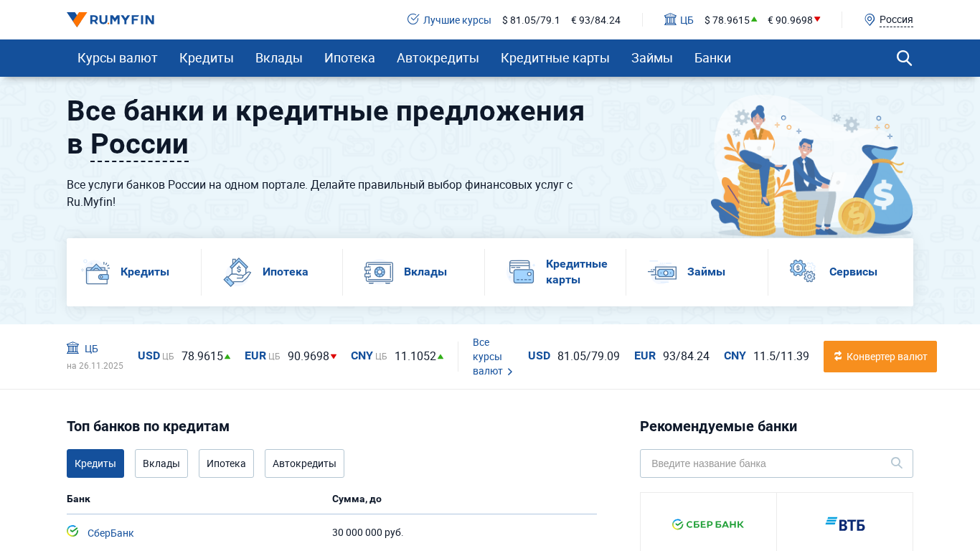Click the checkmark icon beside Лучшие курсы
Screen dimensions: 980x551
(413, 19)
